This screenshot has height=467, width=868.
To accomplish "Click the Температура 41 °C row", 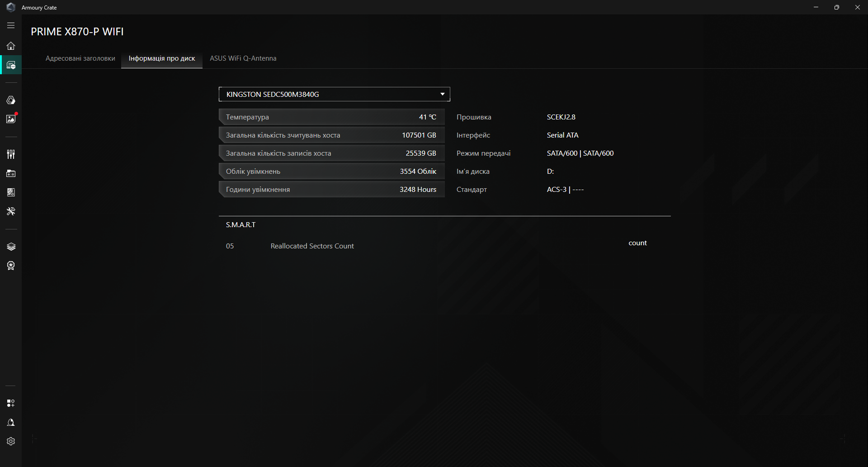I will pos(332,117).
